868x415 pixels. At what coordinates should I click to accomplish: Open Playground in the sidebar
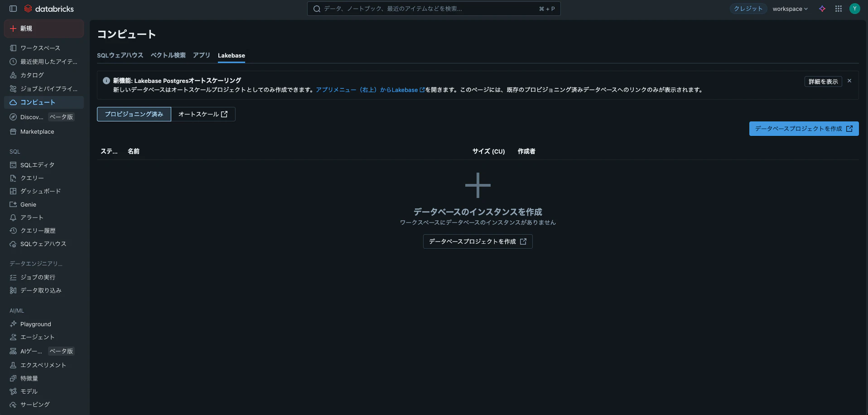(x=44, y=324)
